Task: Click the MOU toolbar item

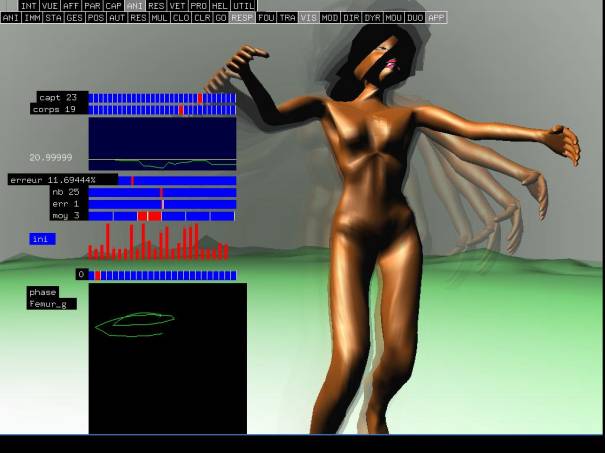Action: (x=394, y=18)
